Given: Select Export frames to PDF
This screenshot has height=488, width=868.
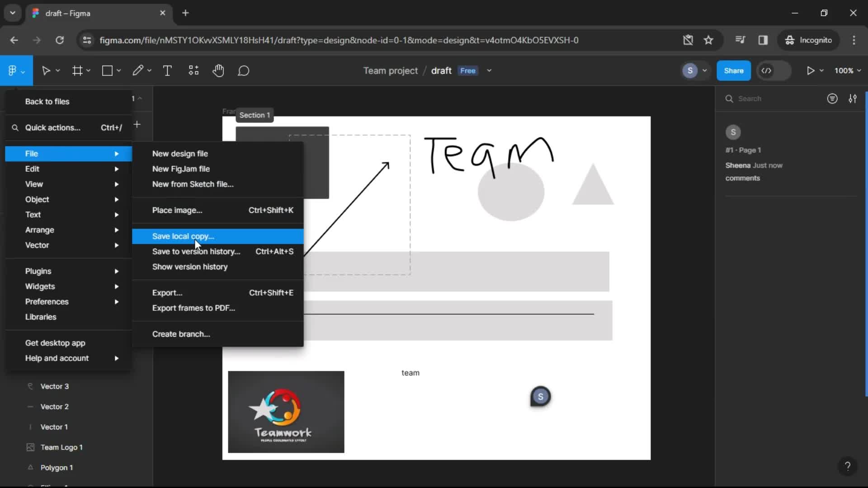Looking at the screenshot, I should point(217,308).
